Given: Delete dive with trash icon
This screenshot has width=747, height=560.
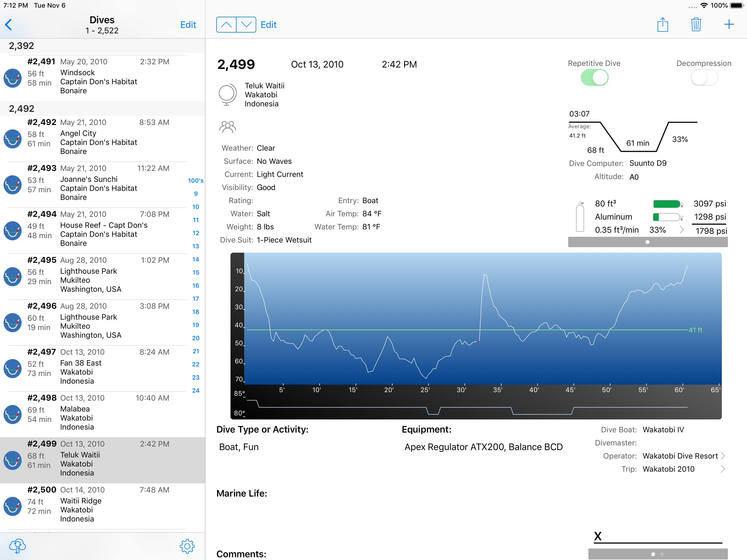Looking at the screenshot, I should coord(696,25).
